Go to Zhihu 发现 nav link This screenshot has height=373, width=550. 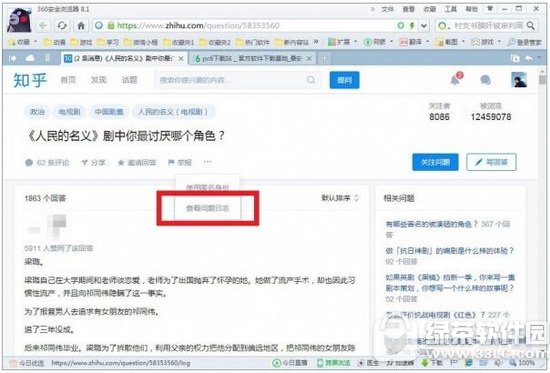coord(99,80)
